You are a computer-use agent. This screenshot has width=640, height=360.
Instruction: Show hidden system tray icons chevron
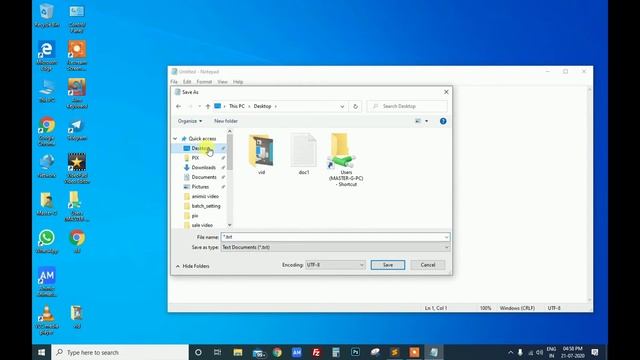point(511,352)
